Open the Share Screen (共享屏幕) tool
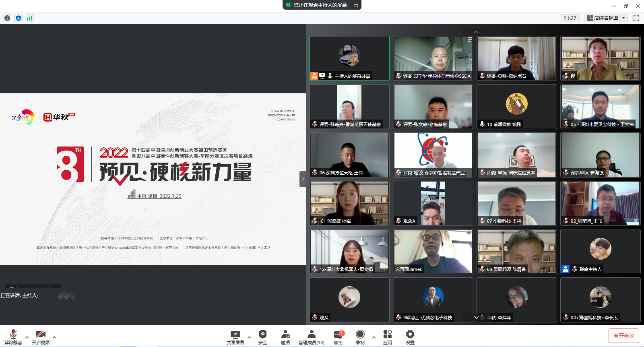This screenshot has height=347, width=644. (x=235, y=337)
